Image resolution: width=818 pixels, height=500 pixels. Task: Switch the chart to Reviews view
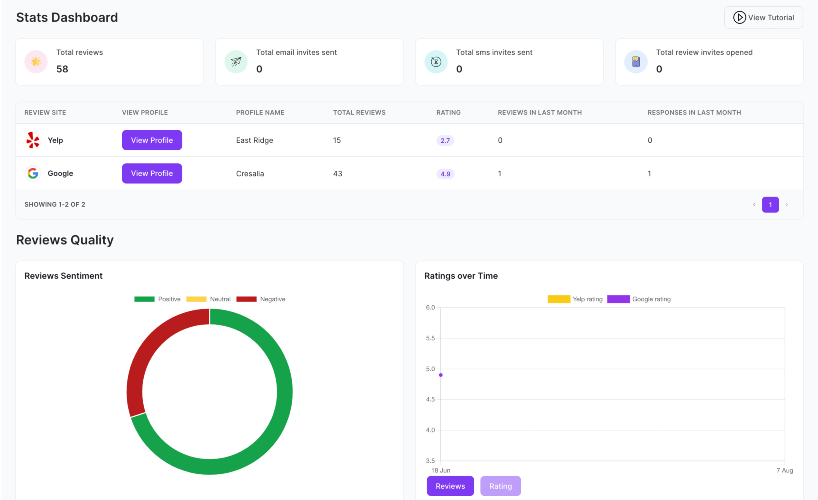click(450, 486)
